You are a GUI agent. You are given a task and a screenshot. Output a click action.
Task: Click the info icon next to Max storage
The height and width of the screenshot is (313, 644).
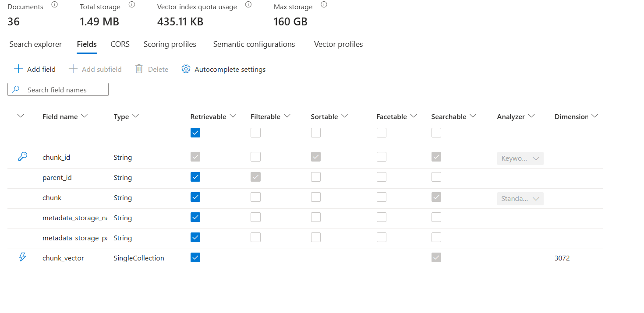pos(324,5)
